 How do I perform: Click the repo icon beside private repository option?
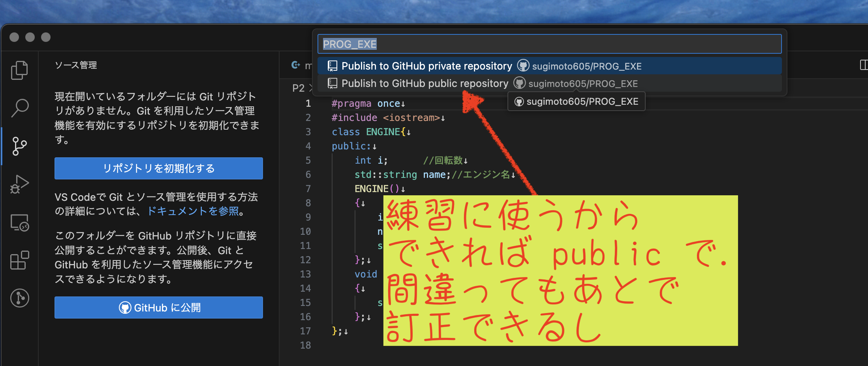click(x=333, y=66)
